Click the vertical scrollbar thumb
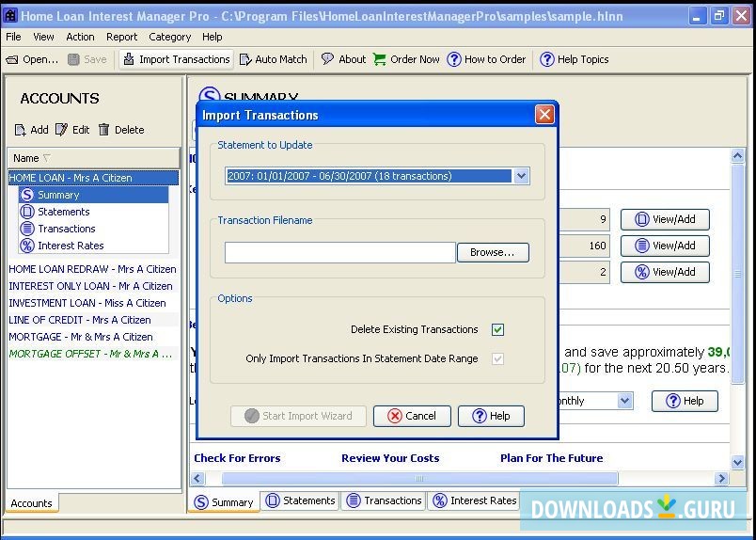This screenshot has width=756, height=540. 738,274
